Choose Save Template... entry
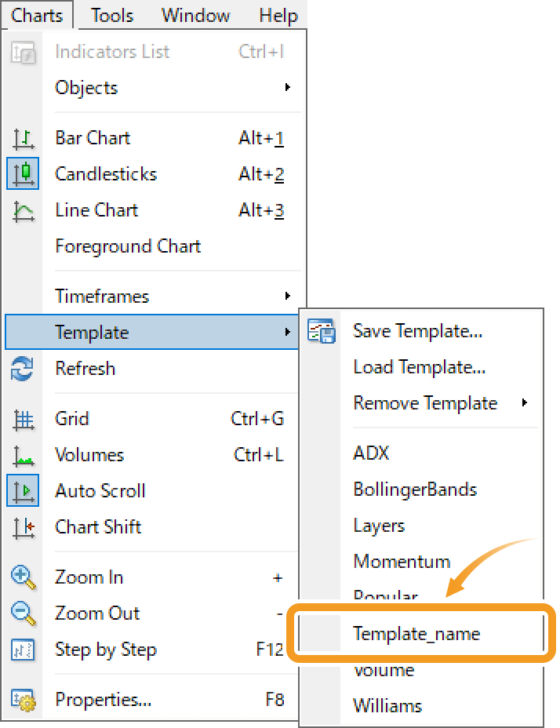Image resolution: width=560 pixels, height=728 pixels. (x=417, y=330)
